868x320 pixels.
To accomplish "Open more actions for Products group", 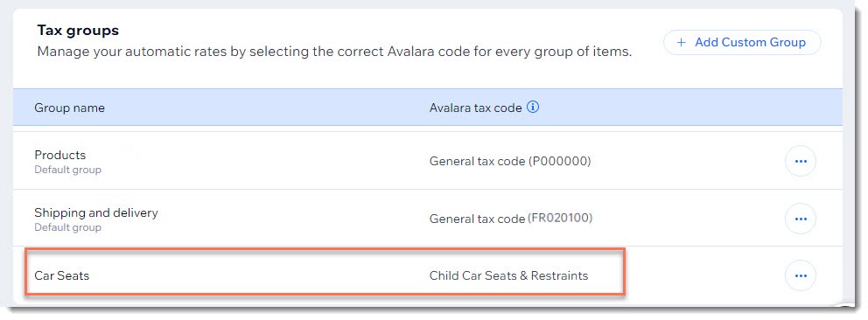I will pyautogui.click(x=801, y=162).
